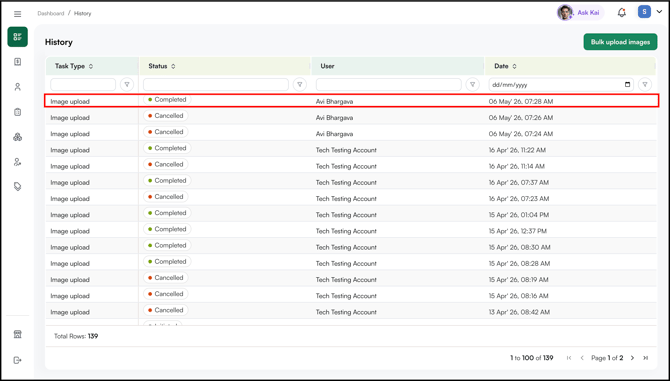The height and width of the screenshot is (381, 670).
Task: Sort by Status column
Action: click(162, 66)
